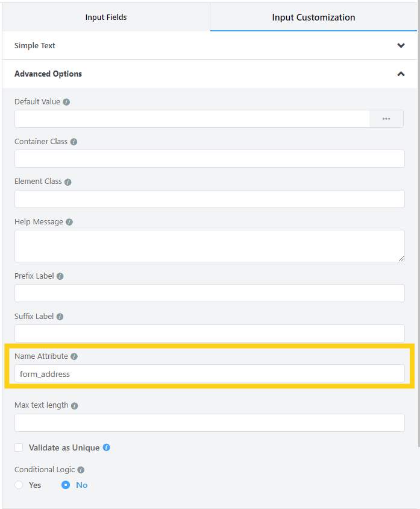Screen dimensions: 420x509
Task: Click the Help Message text area
Action: [x=209, y=245]
